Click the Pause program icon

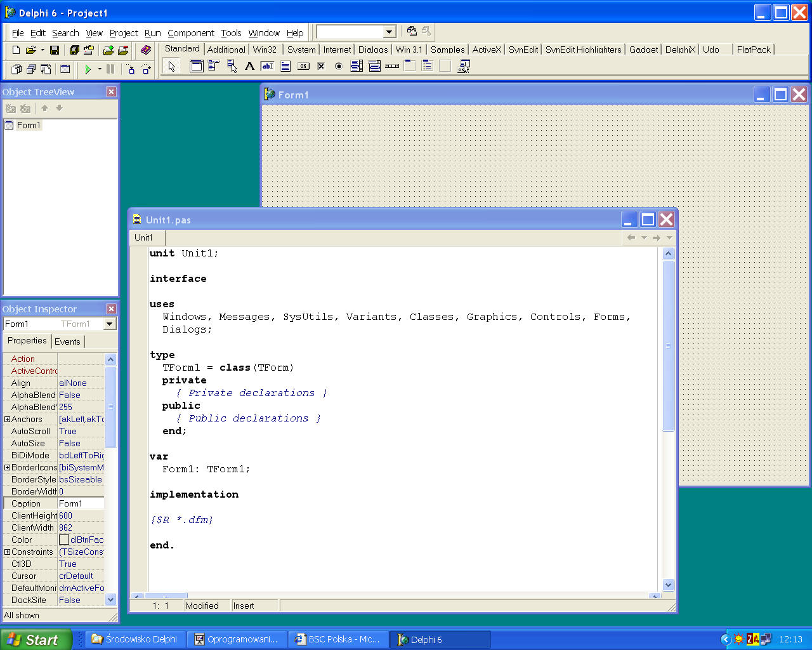click(110, 69)
